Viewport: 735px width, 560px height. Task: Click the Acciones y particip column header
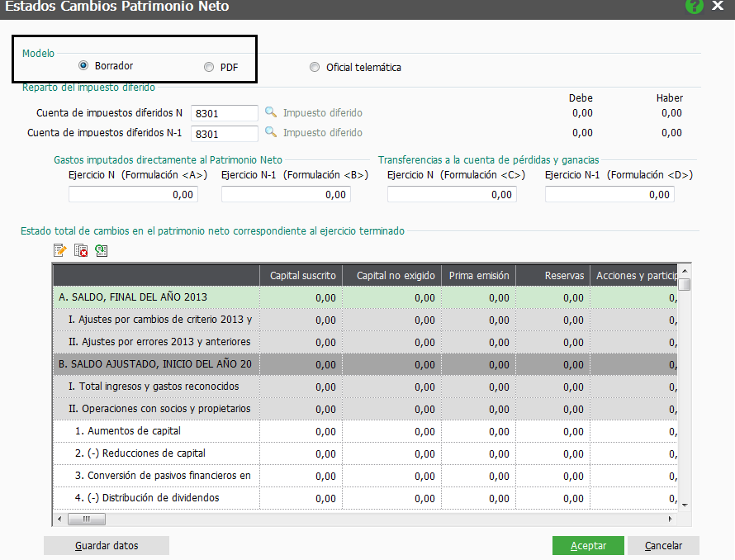[x=633, y=275]
